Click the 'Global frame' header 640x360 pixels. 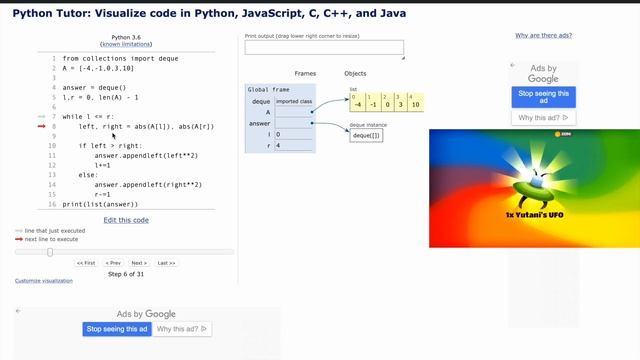tap(269, 89)
